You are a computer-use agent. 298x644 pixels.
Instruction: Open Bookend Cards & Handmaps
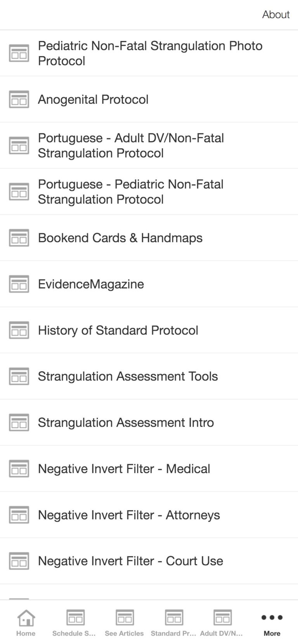(120, 238)
